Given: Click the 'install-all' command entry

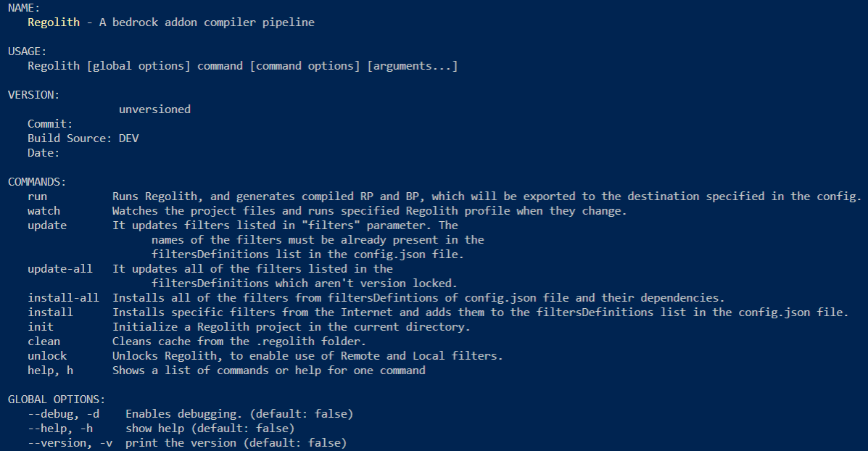Looking at the screenshot, I should [63, 298].
